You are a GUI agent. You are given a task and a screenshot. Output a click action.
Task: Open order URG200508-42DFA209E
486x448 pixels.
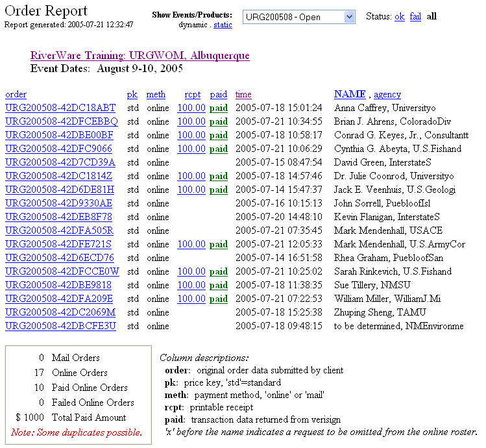59,299
